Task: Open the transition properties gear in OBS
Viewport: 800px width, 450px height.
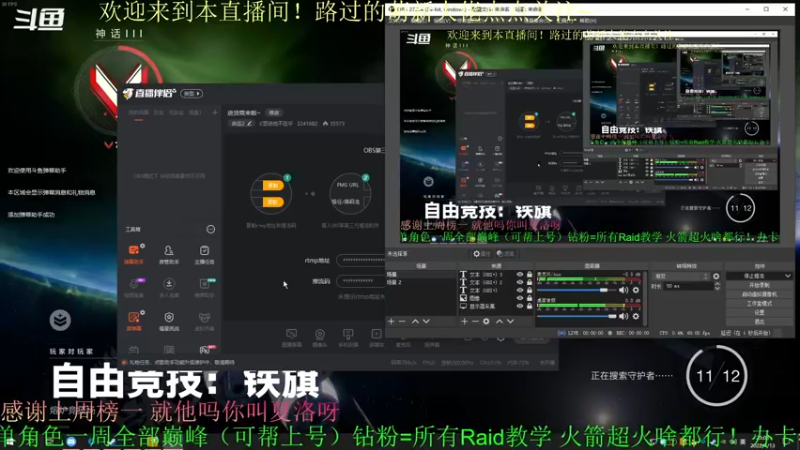Action: pyautogui.click(x=716, y=277)
